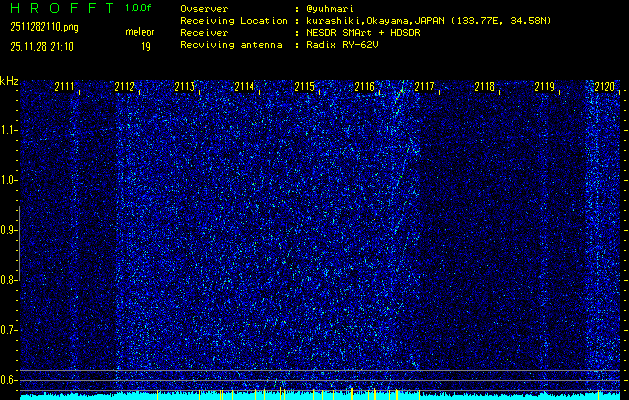This screenshot has height=400, width=629.
Task: Click the meteor count value 19
Action: click(x=146, y=47)
